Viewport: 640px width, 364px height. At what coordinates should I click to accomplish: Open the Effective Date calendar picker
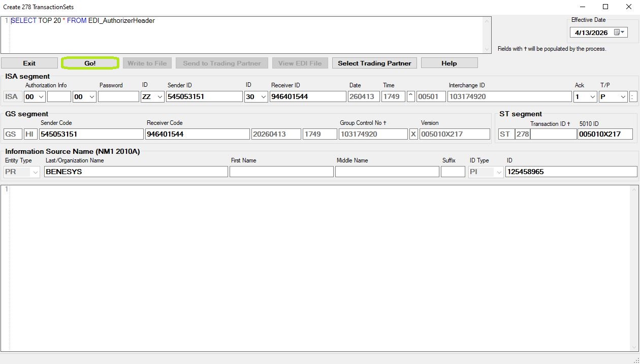tap(620, 32)
